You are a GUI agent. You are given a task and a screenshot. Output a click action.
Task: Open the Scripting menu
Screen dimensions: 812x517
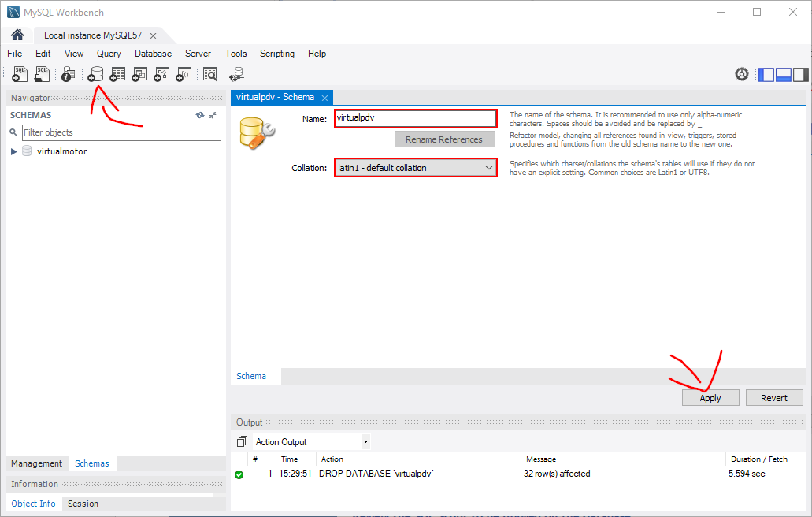pyautogui.click(x=277, y=54)
